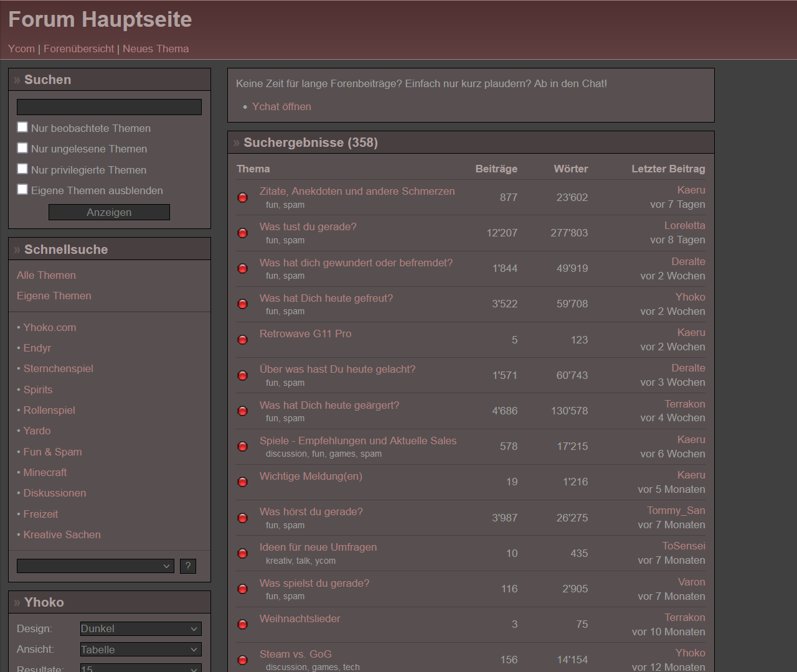Image resolution: width=797 pixels, height=672 pixels.
Task: Open Forenübersicht in the top navigation
Action: 78,49
